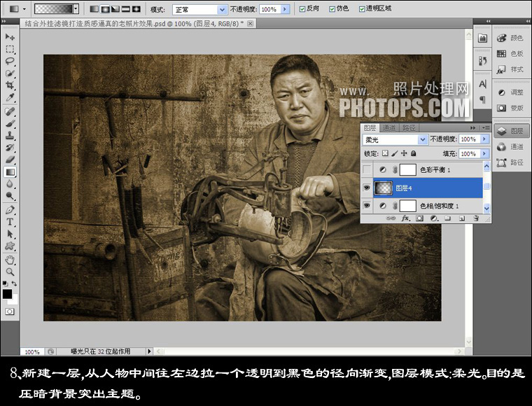Viewport: 532px width, 406px height.
Task: Choose the diamond gradient type icon
Action: tap(136, 9)
